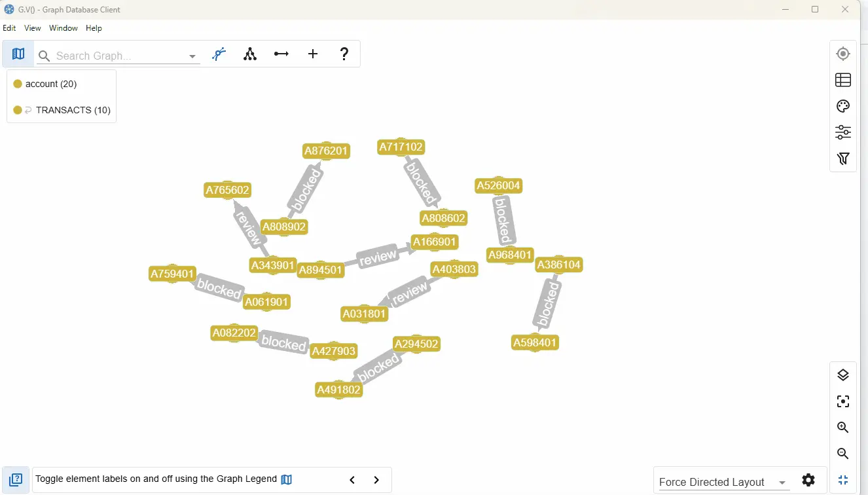Open the table data view panel
This screenshot has width=868, height=495.
842,79
